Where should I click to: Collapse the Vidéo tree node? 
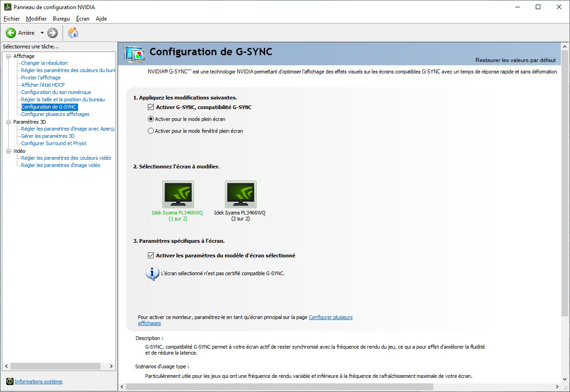[8, 151]
